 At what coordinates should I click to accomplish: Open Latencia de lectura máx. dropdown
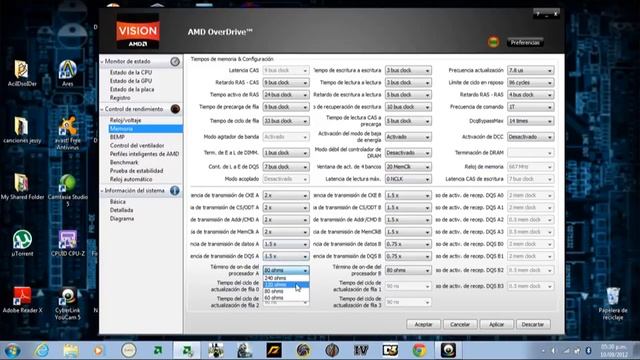(408, 179)
